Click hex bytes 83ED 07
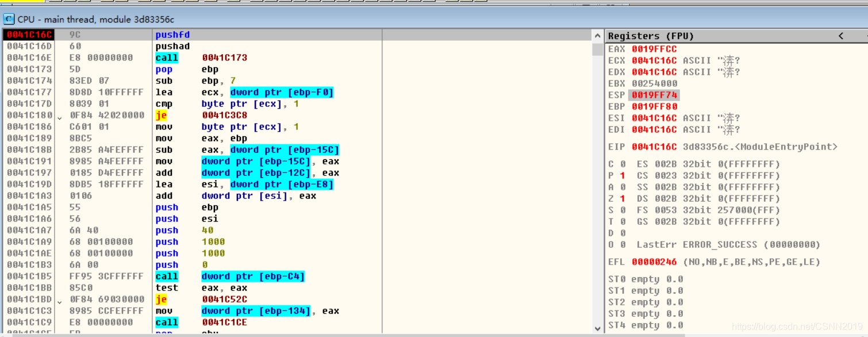 tap(89, 81)
